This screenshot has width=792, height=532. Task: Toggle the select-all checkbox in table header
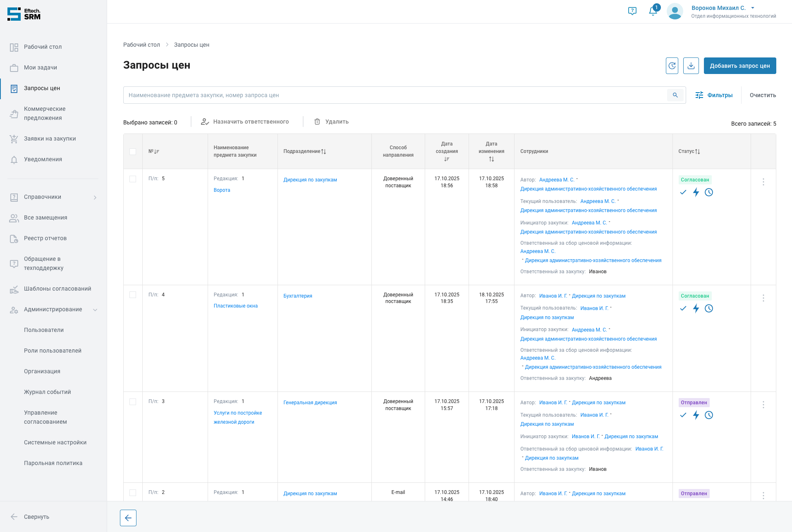133,152
